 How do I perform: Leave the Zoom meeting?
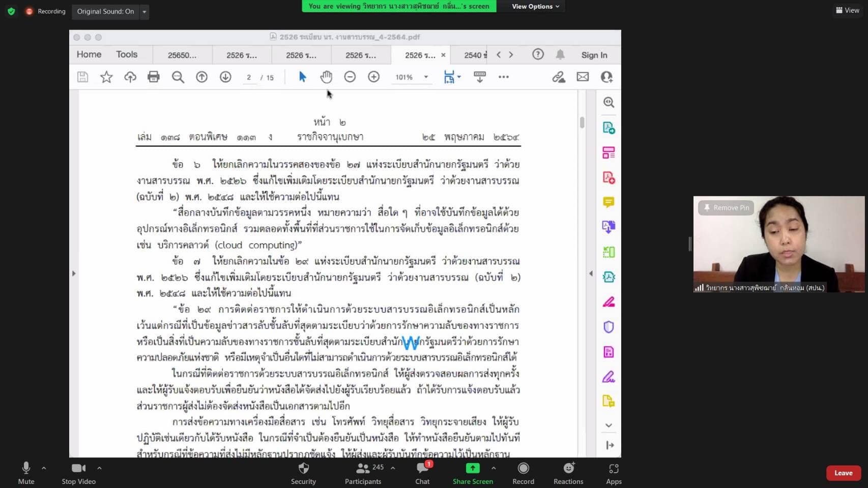(843, 473)
